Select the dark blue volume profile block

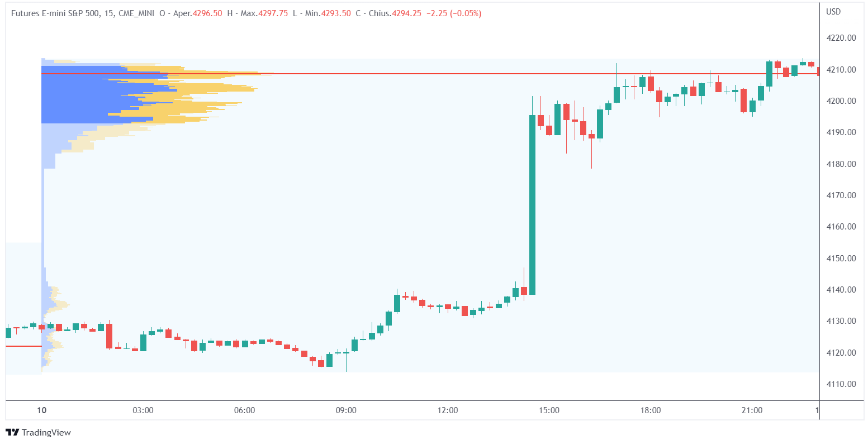click(x=78, y=94)
